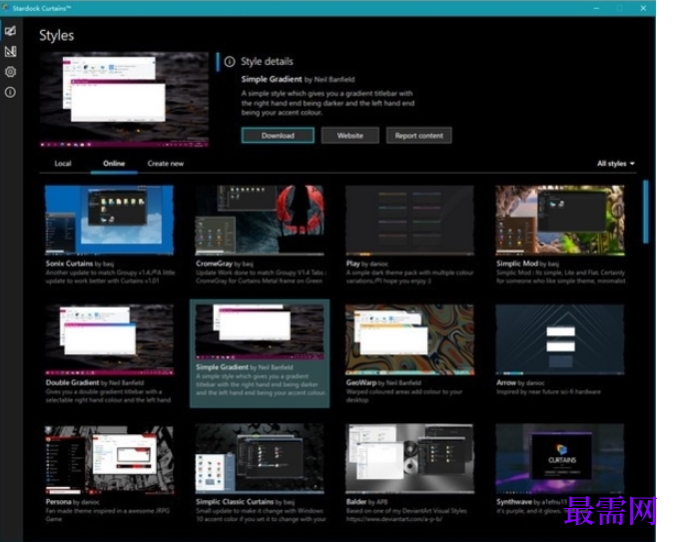Click the large style preview image
This screenshot has width=676, height=542.
[x=124, y=100]
